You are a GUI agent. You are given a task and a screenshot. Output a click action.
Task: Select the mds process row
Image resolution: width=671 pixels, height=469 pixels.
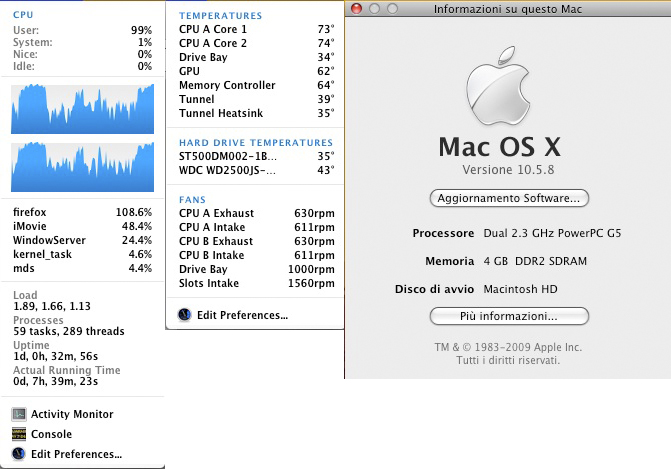coord(83,268)
